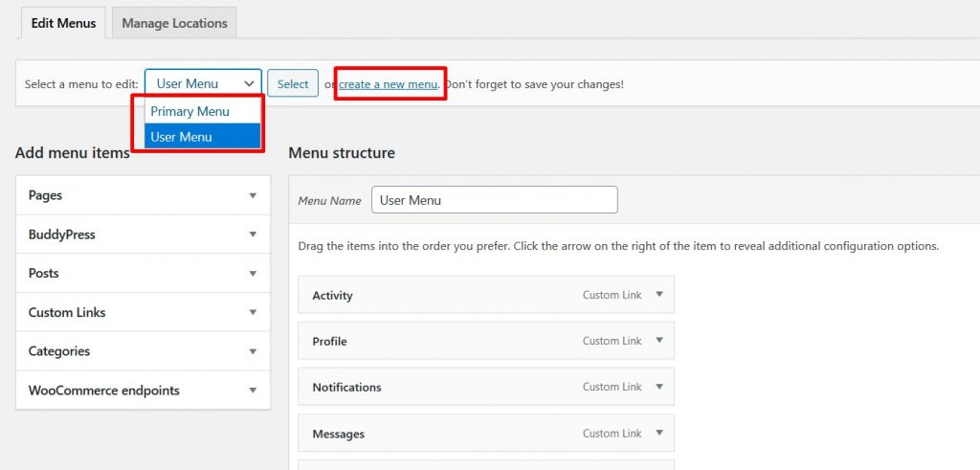Image resolution: width=980 pixels, height=470 pixels.
Task: Switch to the Manage Locations tab
Action: 174,23
